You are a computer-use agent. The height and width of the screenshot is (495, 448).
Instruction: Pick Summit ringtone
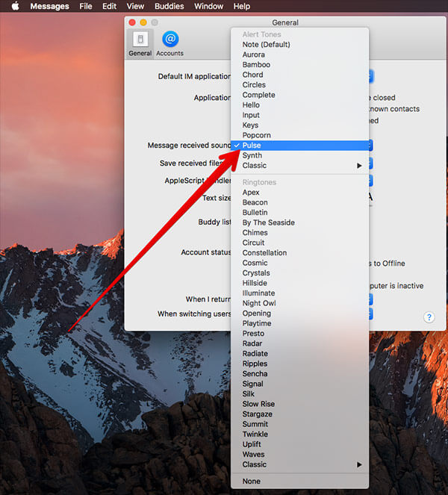coord(299,425)
